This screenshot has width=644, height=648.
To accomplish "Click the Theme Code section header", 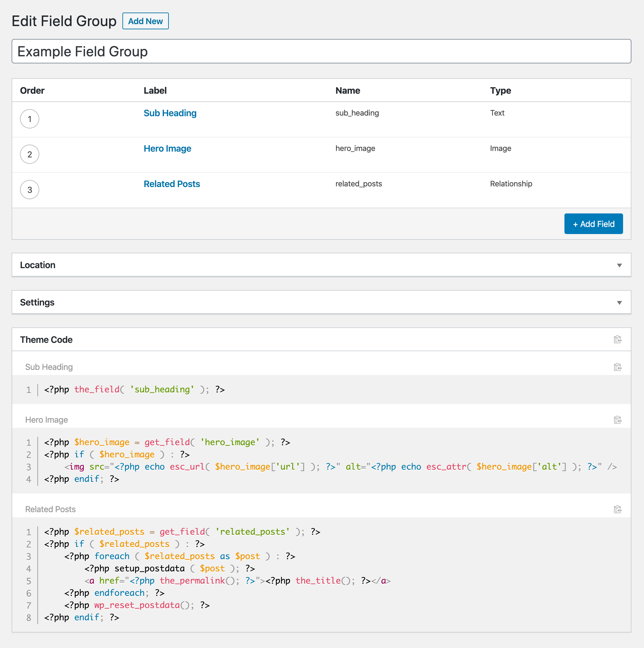I will coord(46,339).
